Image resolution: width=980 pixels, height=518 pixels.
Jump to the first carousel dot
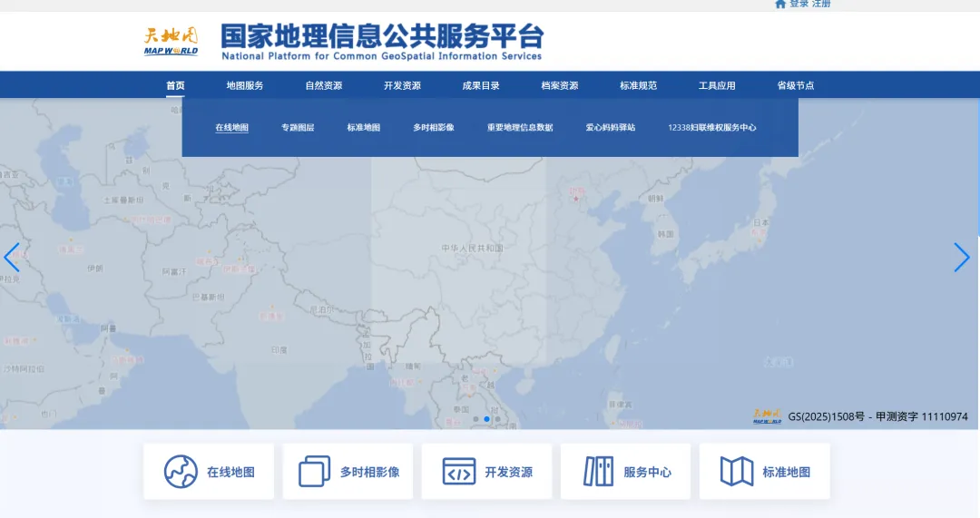point(475,419)
